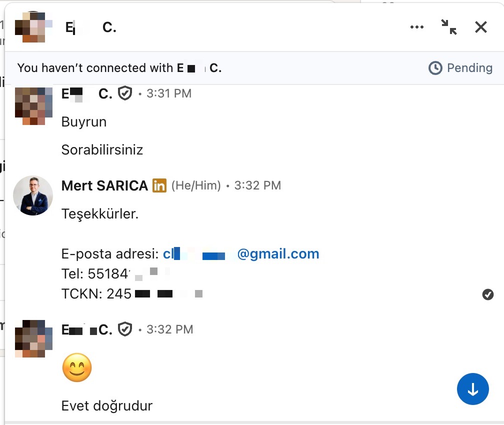The image size is (504, 425).
Task: Click the smiling face emoji message
Action: pos(77,368)
